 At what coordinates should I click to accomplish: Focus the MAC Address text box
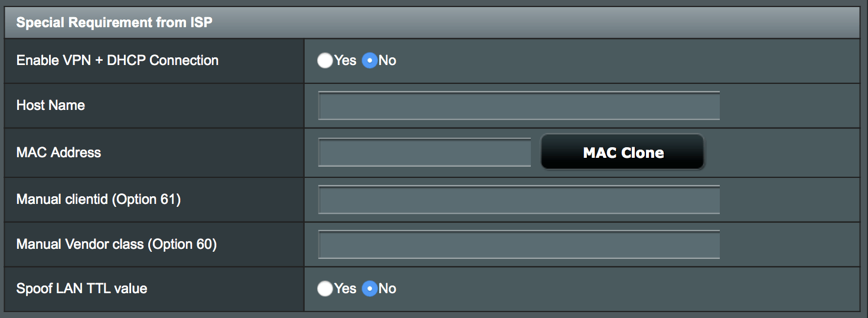424,152
